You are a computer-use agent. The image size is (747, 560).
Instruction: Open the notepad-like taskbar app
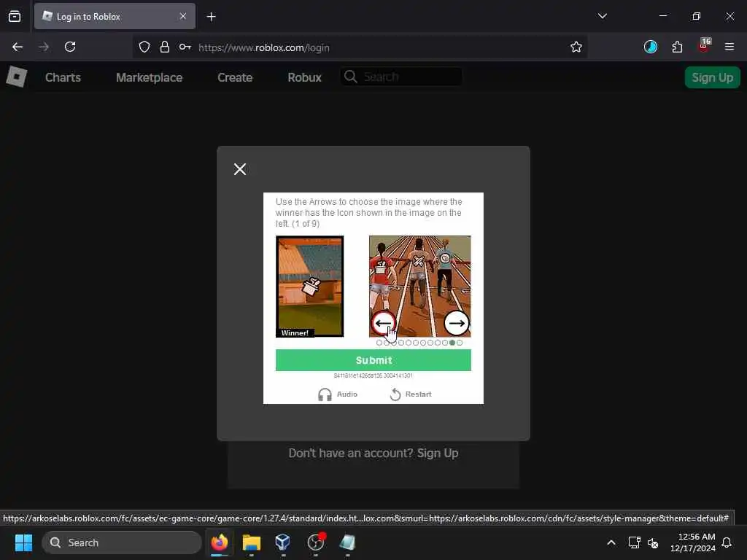[x=347, y=542]
